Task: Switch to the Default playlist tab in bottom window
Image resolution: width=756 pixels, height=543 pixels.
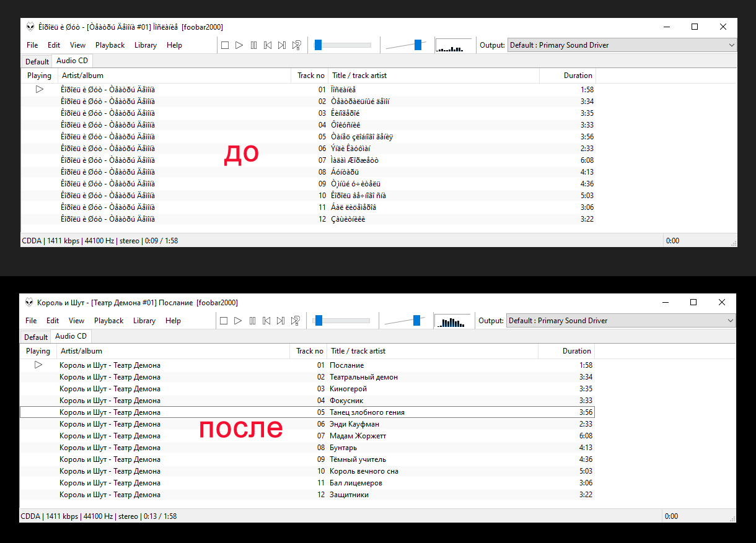Action: click(36, 337)
